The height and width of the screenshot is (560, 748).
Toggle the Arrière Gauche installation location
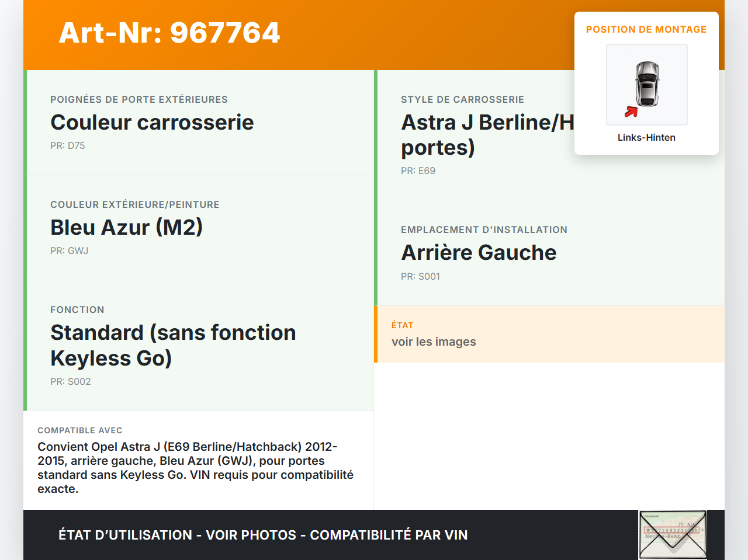479,252
